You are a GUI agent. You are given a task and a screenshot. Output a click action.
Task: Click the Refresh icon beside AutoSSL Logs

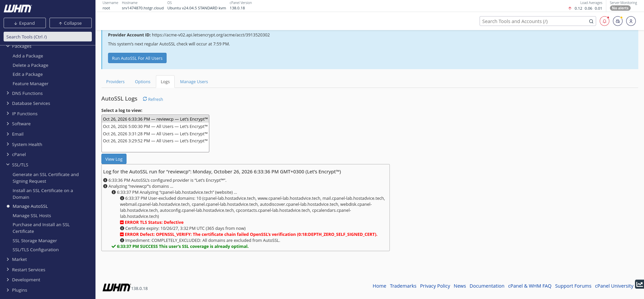pos(145,99)
